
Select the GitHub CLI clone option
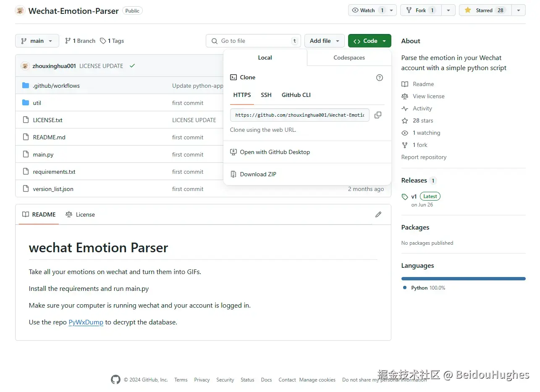click(296, 95)
